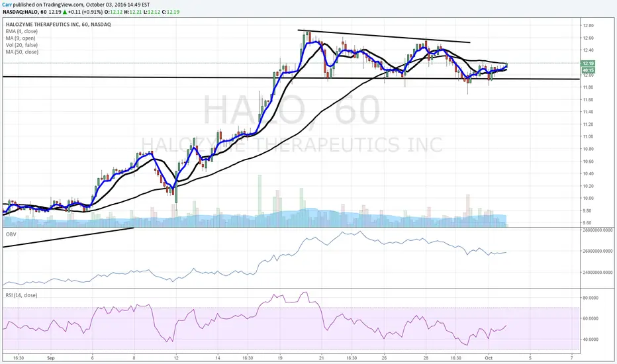Viewport: 617px width, 364px height.
Task: Click the 26 date label on time axis
Action: pyautogui.click(x=384, y=358)
